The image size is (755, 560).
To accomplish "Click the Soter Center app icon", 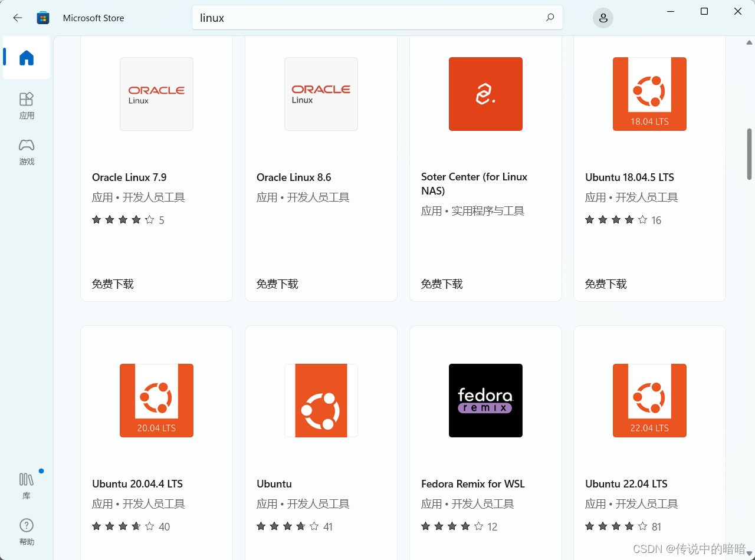I will click(x=485, y=94).
